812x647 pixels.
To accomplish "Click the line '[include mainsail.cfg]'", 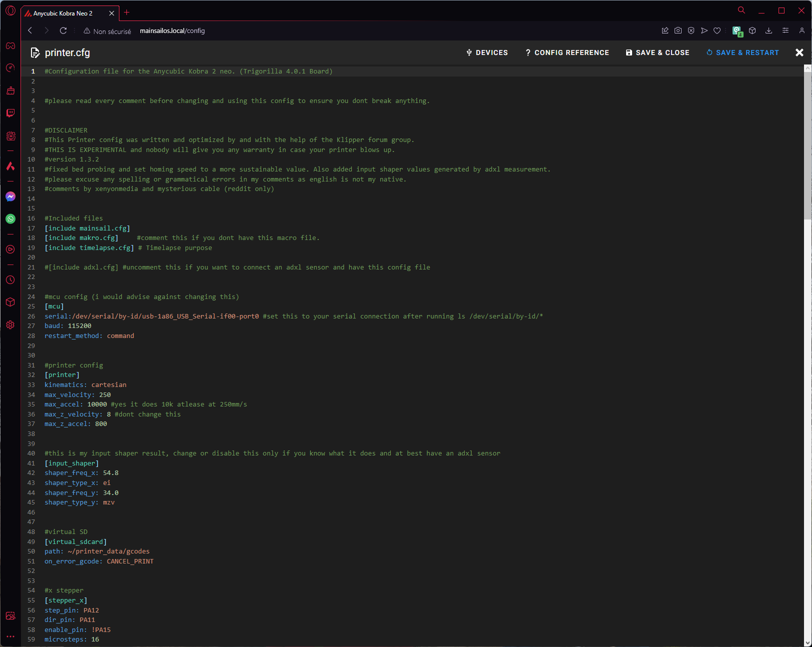I will click(87, 228).
